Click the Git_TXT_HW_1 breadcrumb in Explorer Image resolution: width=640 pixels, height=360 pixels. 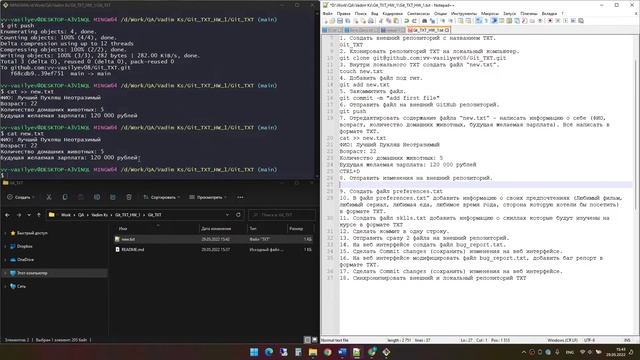(x=127, y=215)
